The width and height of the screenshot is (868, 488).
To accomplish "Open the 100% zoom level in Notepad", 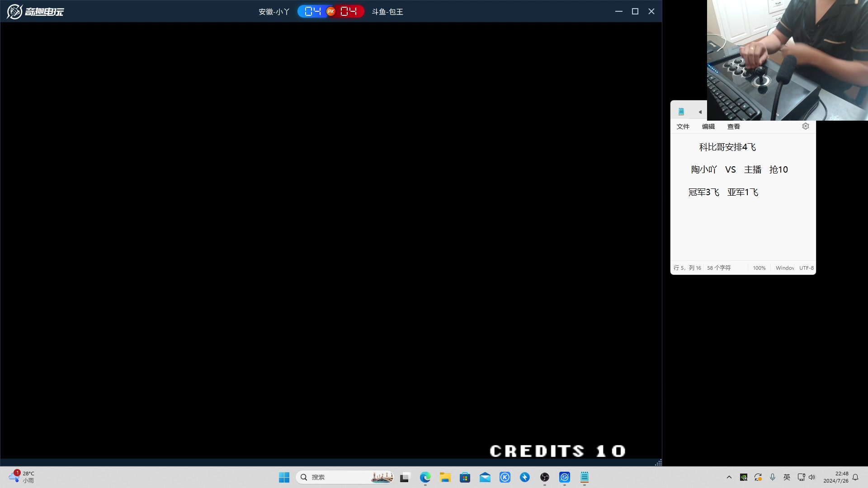I will (x=759, y=268).
